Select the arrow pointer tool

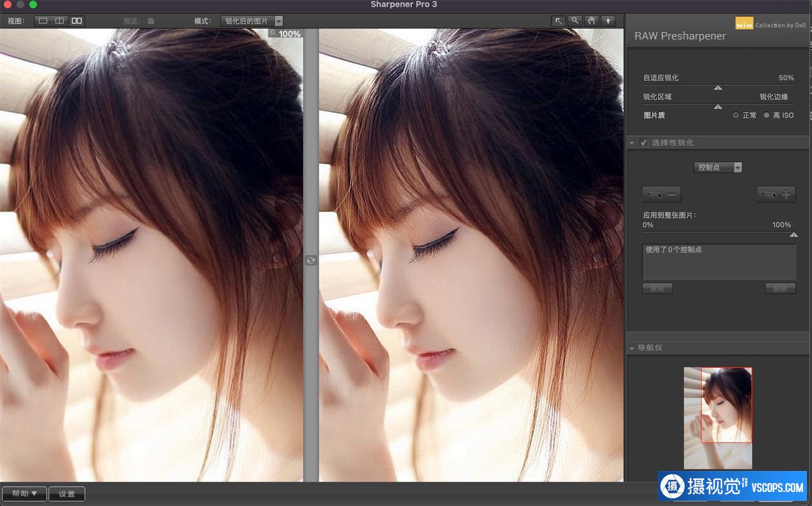[559, 21]
